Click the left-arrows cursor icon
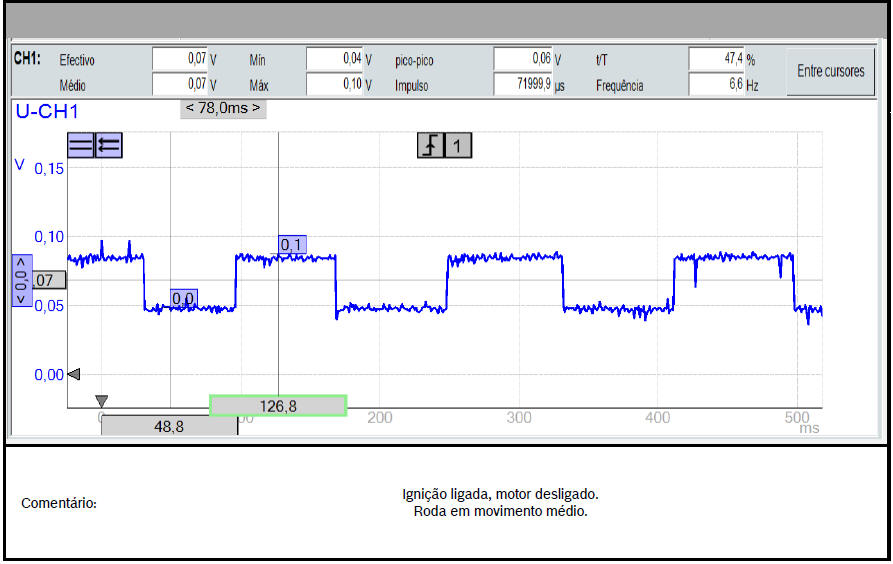This screenshot has width=893, height=564. point(108,146)
